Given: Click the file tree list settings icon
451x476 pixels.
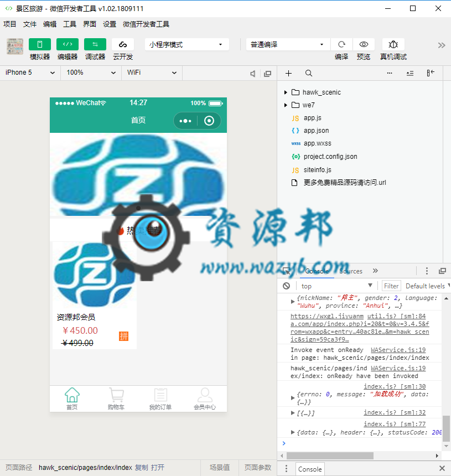Looking at the screenshot, I should coord(410,73).
